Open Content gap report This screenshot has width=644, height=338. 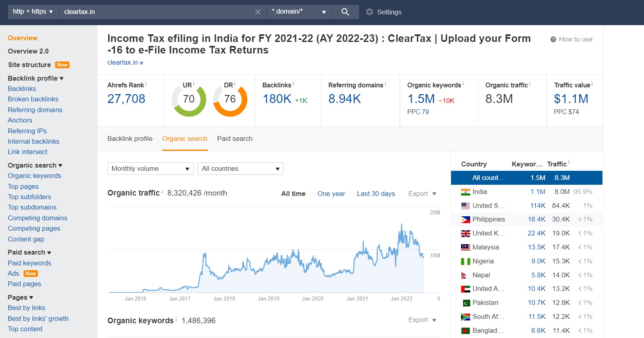(26, 239)
